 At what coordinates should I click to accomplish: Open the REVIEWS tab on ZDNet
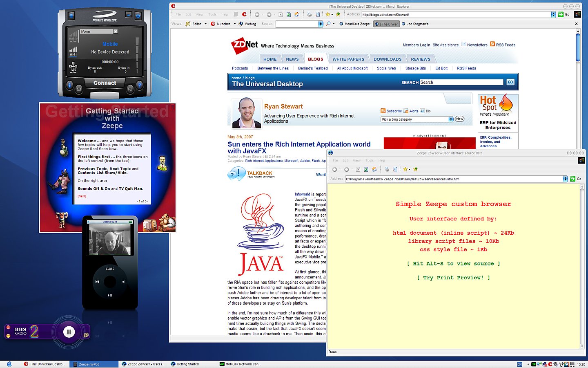421,59
